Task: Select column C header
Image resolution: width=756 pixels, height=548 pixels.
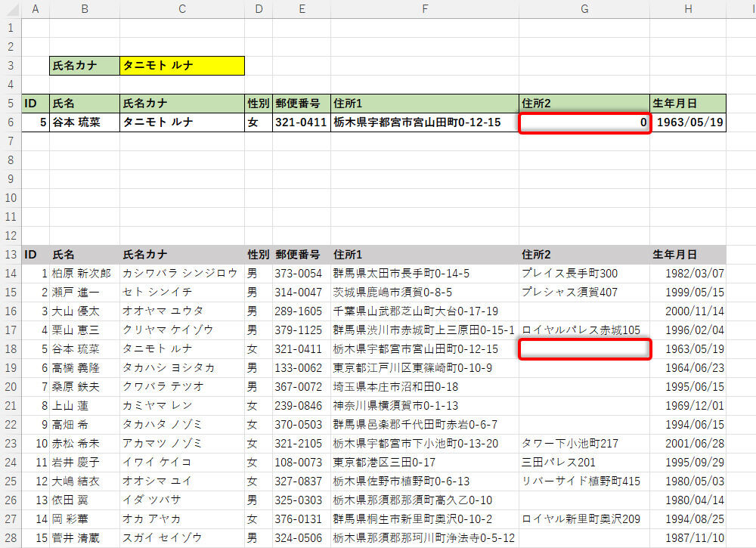Action: pos(181,9)
